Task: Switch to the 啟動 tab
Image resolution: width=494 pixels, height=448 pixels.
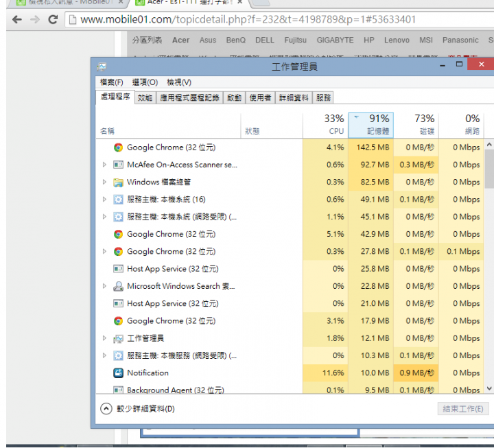Action: (x=235, y=97)
